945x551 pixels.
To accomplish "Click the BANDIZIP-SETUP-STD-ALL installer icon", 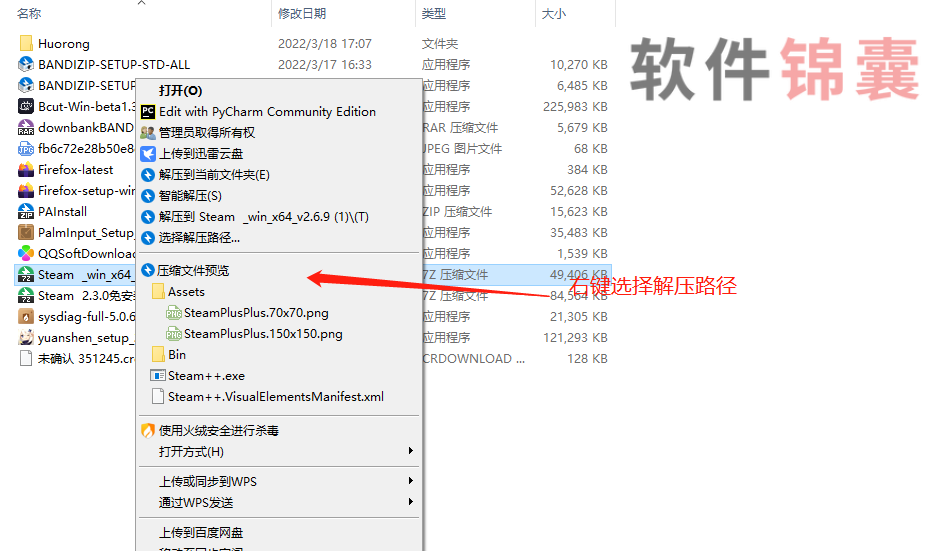I will tap(26, 64).
